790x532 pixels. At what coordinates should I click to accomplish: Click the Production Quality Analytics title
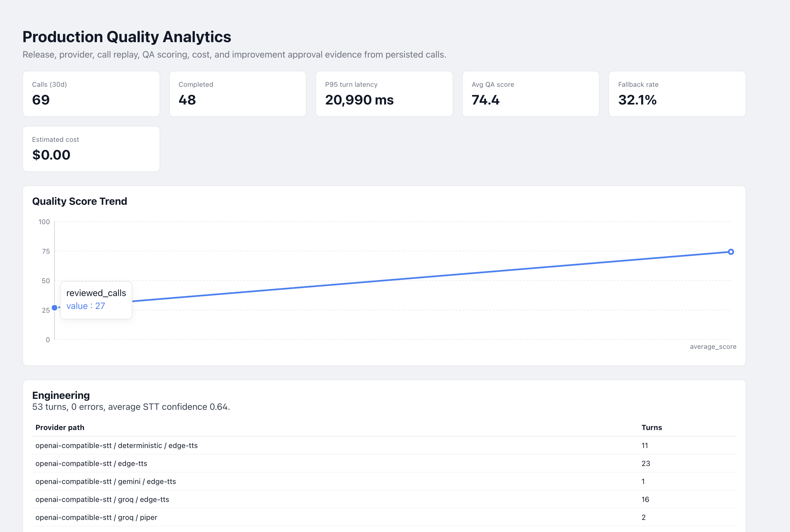(127, 37)
